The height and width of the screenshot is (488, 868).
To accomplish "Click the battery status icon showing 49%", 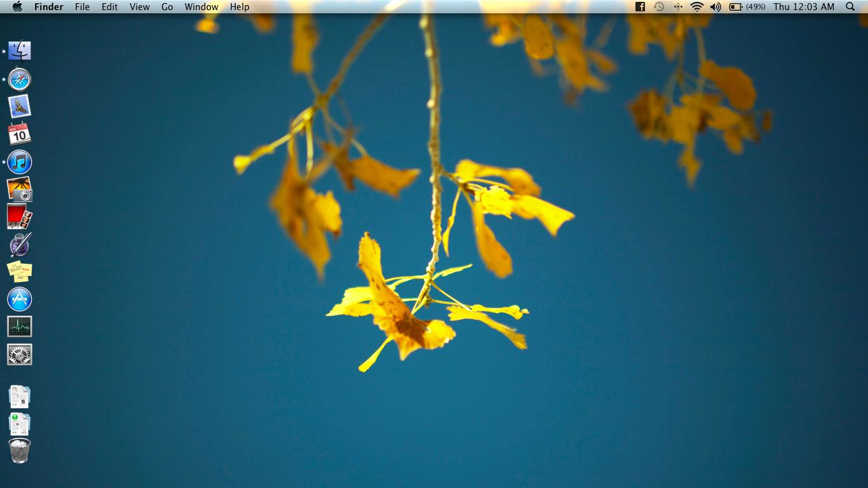I will click(747, 7).
